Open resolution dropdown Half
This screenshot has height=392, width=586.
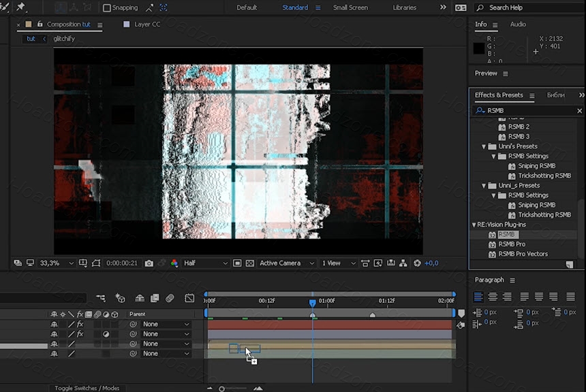(x=205, y=263)
